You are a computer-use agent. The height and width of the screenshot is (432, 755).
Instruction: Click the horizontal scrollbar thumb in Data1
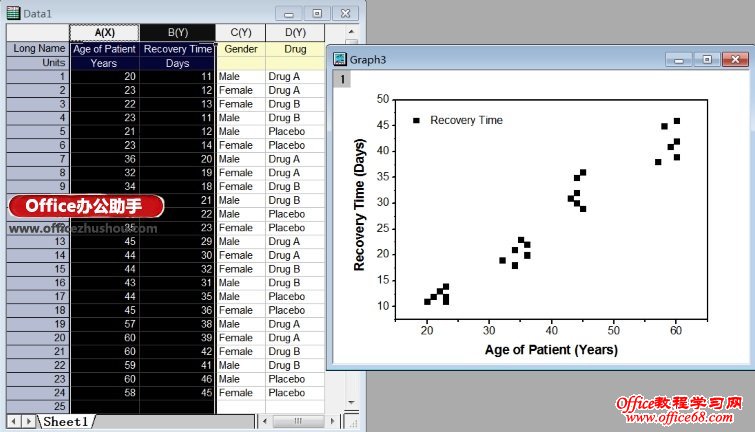(298, 421)
